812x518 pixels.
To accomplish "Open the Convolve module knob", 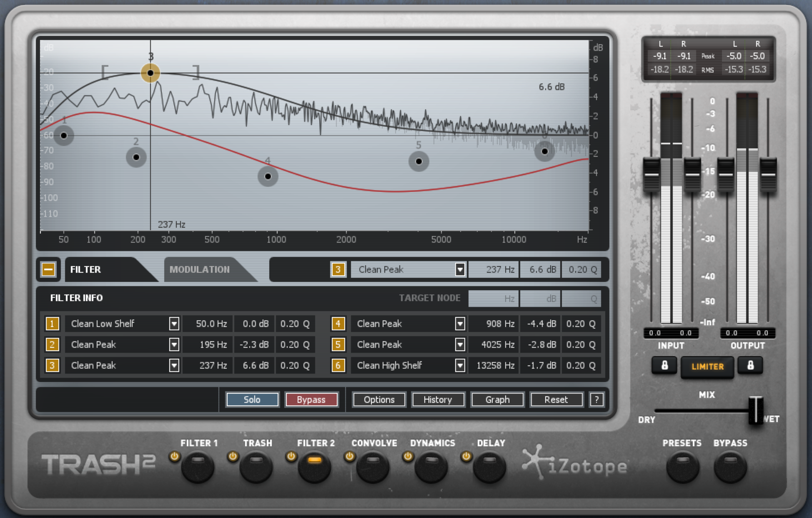I will (373, 466).
